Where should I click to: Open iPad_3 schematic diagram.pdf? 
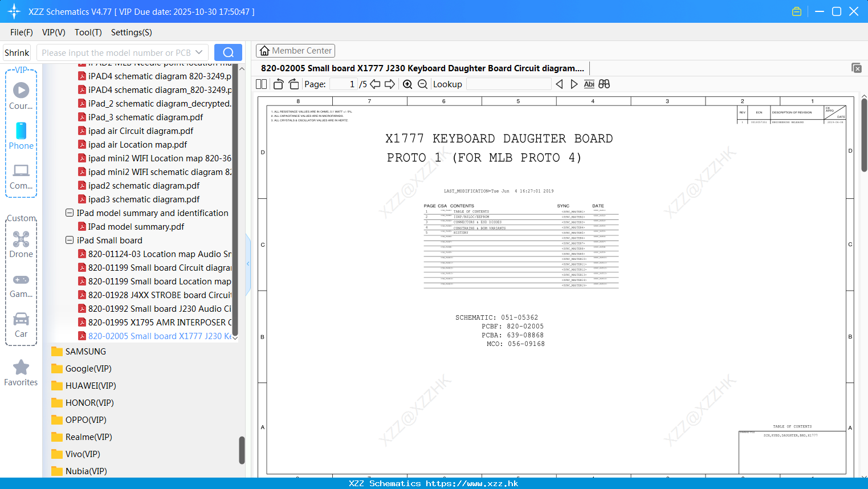tap(140, 117)
